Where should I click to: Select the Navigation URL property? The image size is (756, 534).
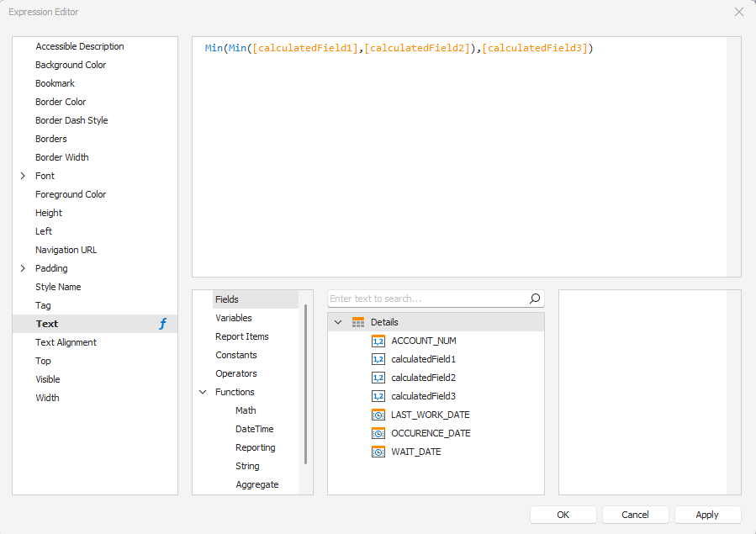pyautogui.click(x=66, y=250)
